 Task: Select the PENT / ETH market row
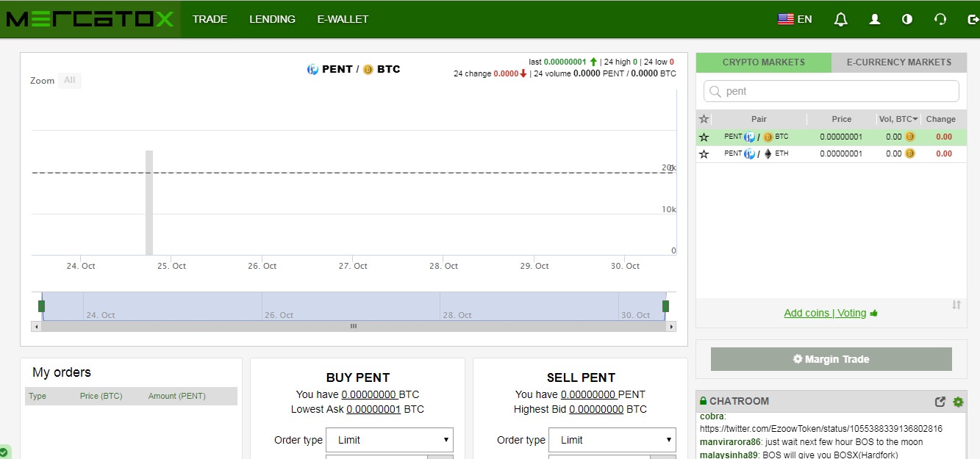831,154
